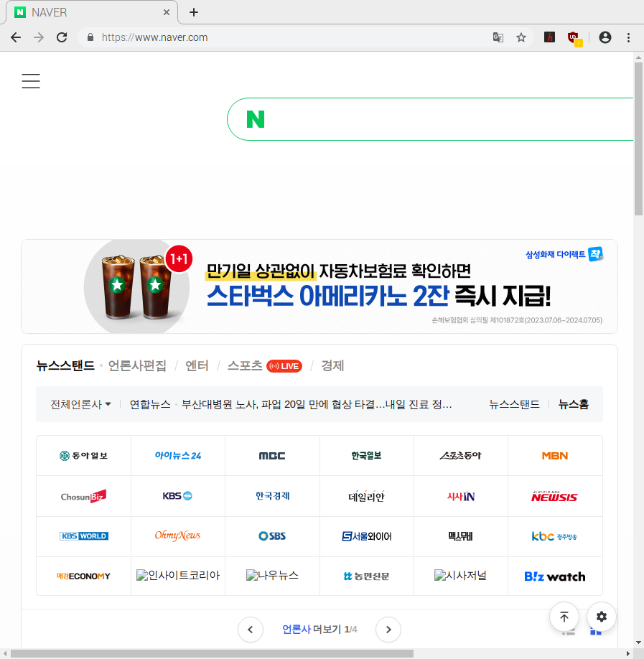Switch to 경제 tab
This screenshot has width=644, height=659.
click(x=332, y=365)
